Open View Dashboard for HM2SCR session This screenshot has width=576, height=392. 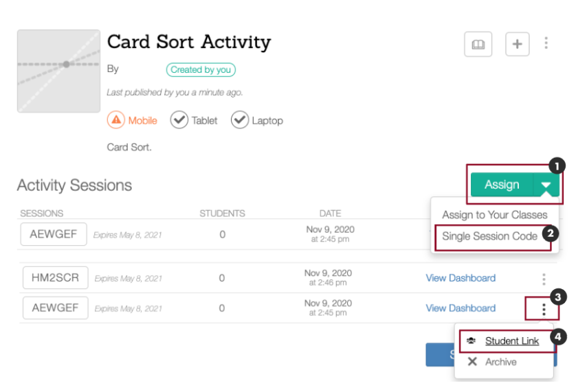[x=461, y=278]
